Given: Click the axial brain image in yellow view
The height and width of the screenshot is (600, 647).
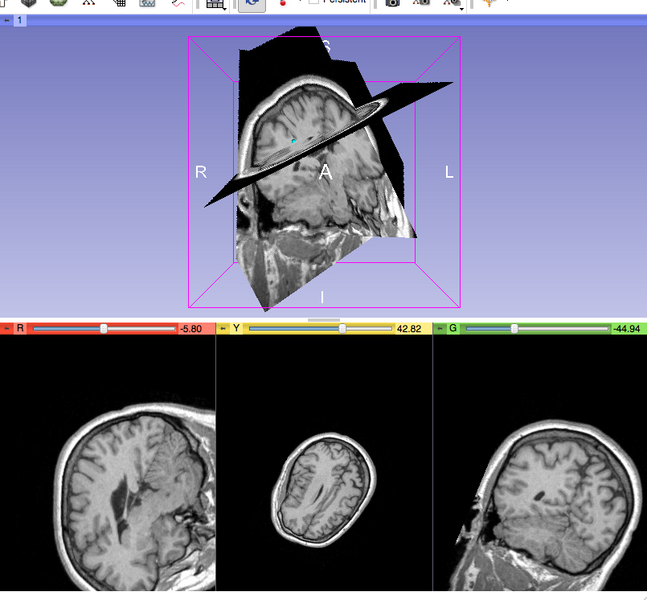Looking at the screenshot, I should 324,486.
